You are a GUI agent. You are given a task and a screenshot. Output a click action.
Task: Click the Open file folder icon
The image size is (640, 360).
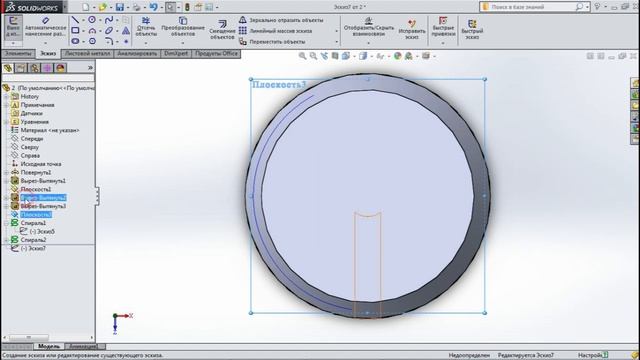102,7
